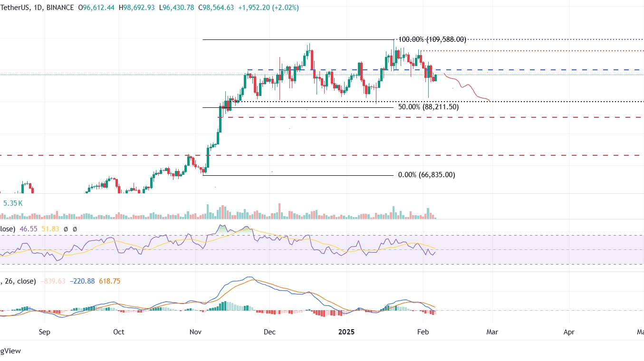
Task: Click the volume value 5.35 K
Action: 12,203
